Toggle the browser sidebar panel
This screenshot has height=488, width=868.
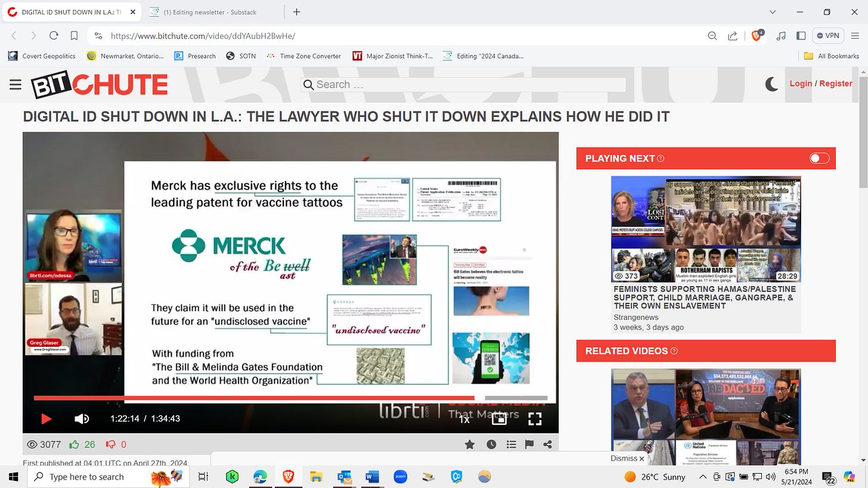(801, 36)
